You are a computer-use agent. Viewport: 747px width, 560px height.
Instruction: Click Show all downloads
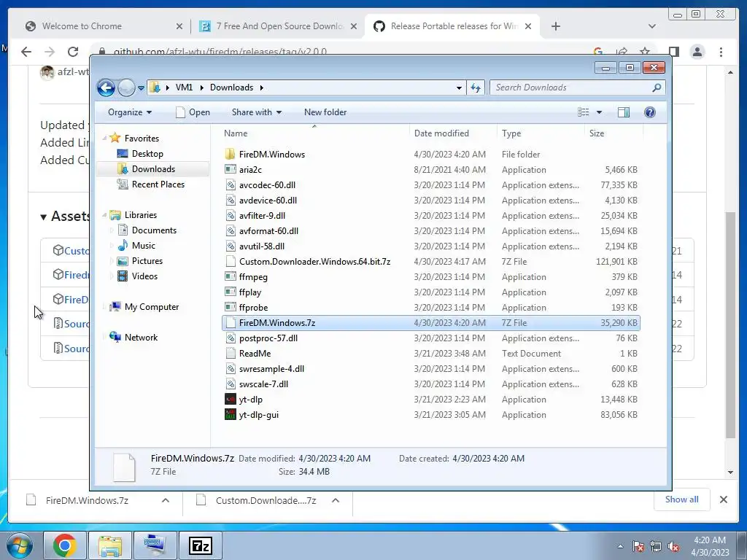[682, 499]
